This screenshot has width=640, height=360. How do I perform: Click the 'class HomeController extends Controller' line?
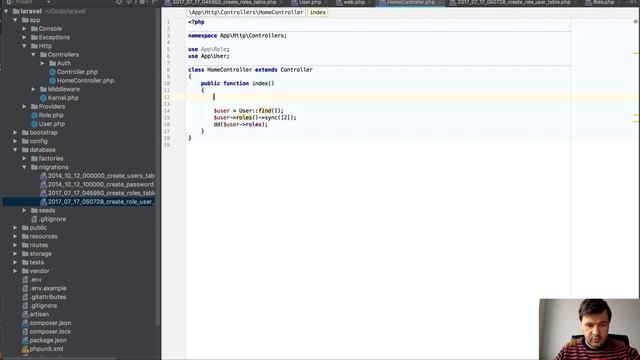[x=250, y=70]
